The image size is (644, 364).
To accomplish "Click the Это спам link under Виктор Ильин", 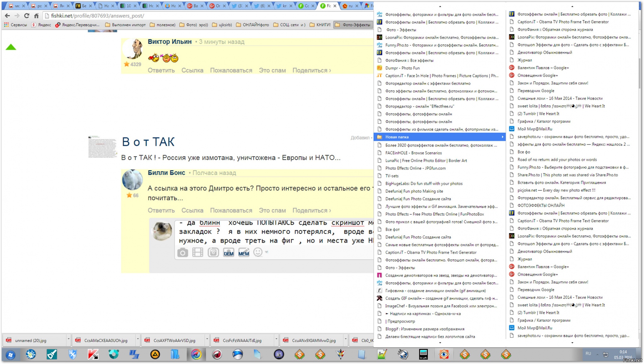I will (x=272, y=70).
